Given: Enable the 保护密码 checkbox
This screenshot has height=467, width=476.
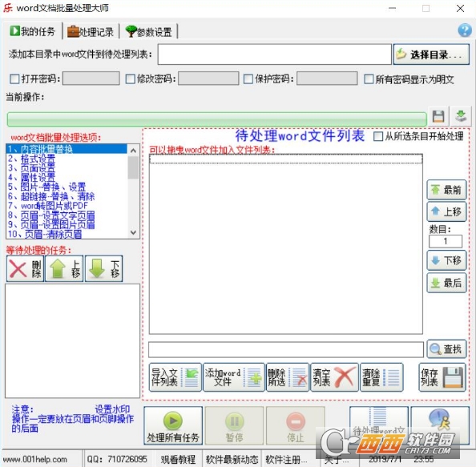Looking at the screenshot, I should (x=248, y=79).
